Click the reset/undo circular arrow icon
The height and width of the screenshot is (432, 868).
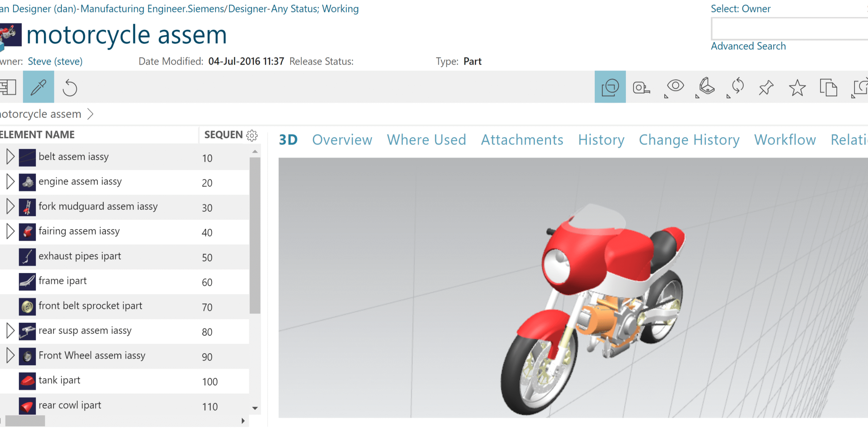pos(70,87)
